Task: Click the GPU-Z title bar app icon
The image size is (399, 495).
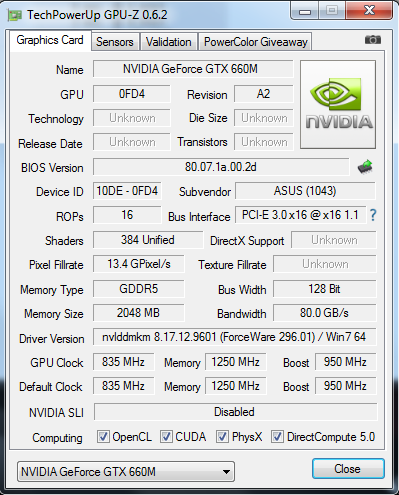Action: point(15,15)
